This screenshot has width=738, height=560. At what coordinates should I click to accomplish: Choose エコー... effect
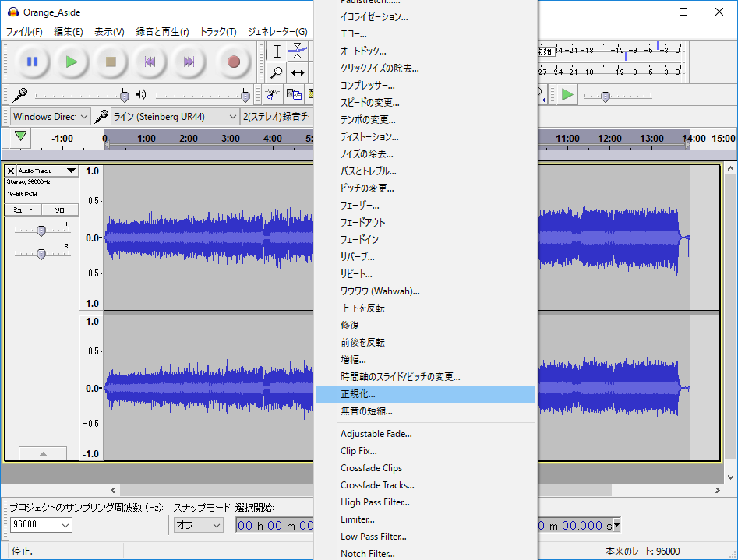point(425,34)
